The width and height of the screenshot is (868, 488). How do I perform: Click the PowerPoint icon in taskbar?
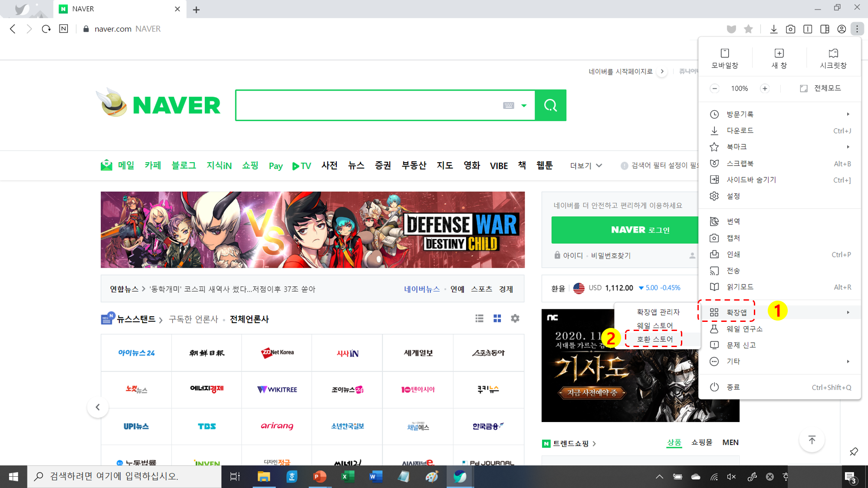coord(319,477)
